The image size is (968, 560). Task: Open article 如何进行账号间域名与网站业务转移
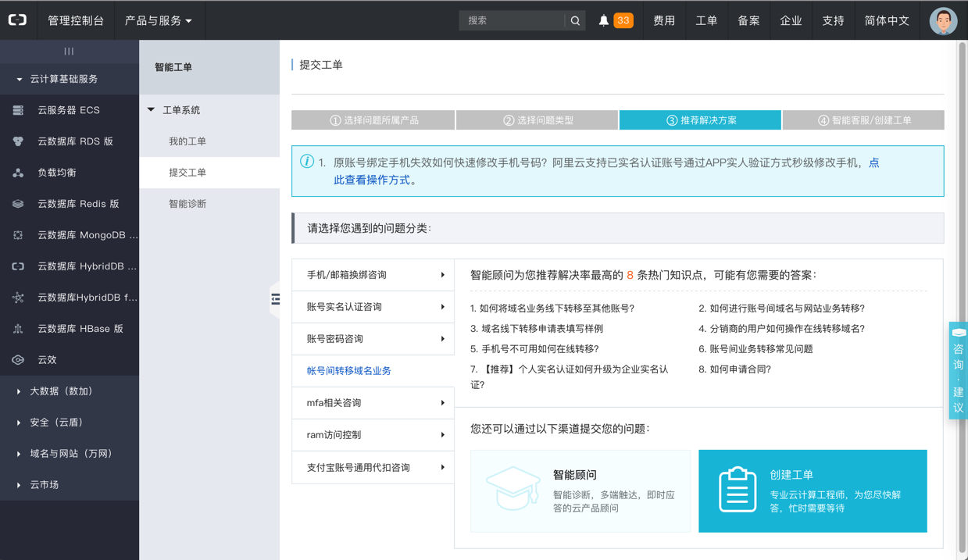[x=781, y=309]
